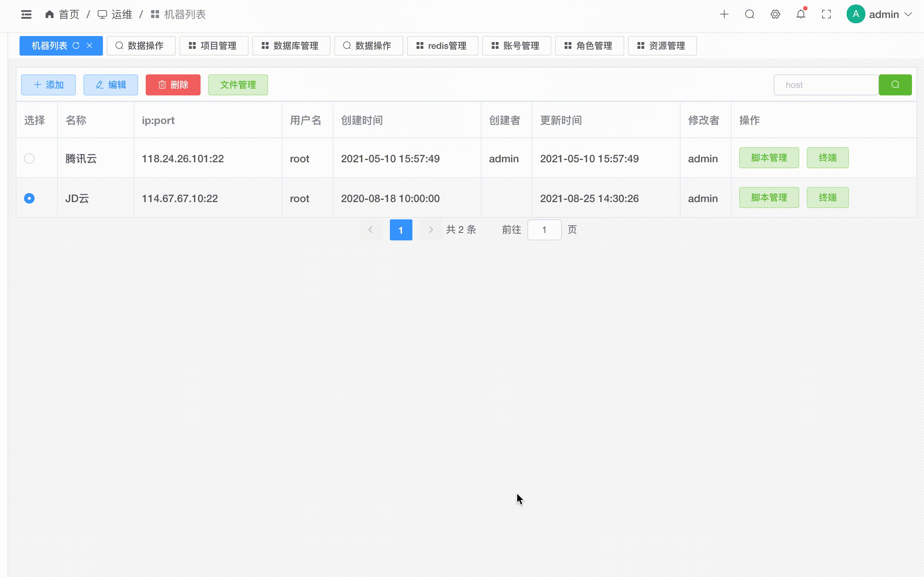Open 终端 for the 腾讯云 machine
This screenshot has width=924, height=577.
[827, 158]
